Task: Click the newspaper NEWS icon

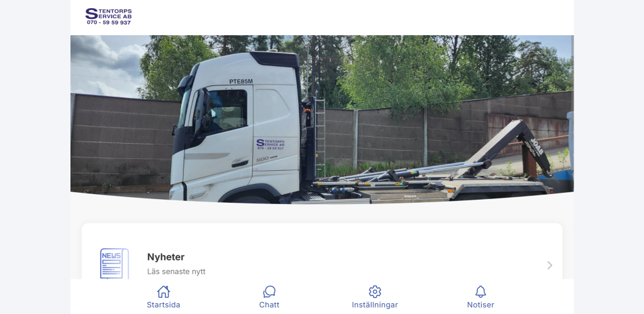Action: 114,263
